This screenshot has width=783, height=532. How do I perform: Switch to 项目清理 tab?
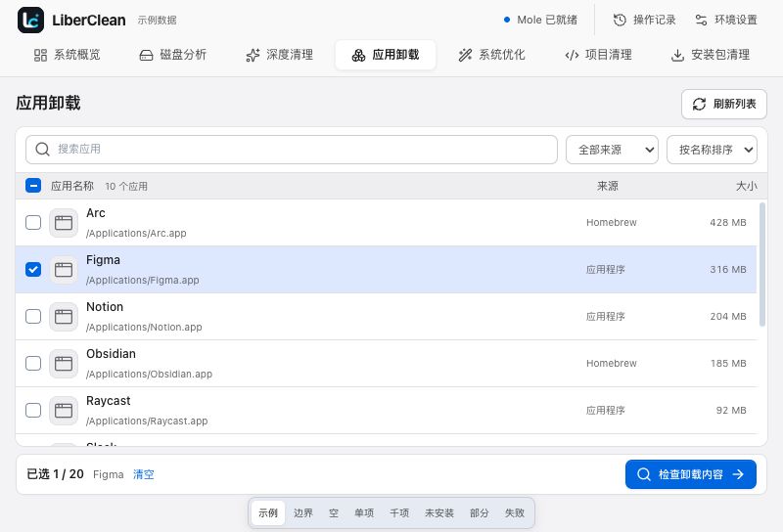click(x=598, y=55)
